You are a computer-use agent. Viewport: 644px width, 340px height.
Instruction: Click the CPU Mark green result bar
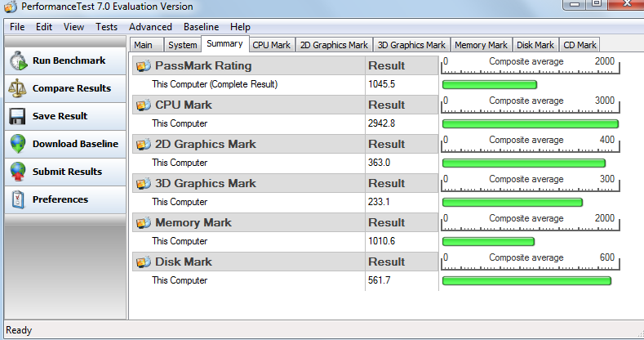point(531,123)
